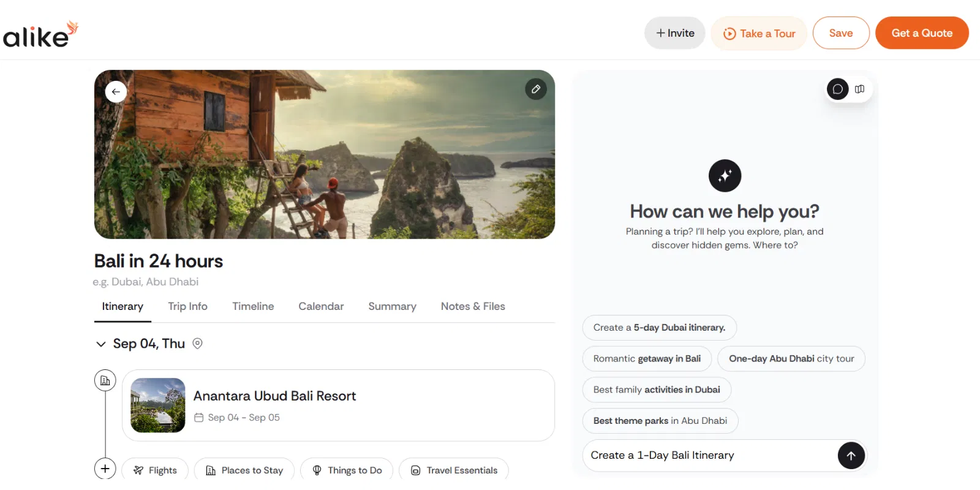Screen dimensions: 980x490
Task: Click the back arrow on the cover photo
Action: point(116,92)
